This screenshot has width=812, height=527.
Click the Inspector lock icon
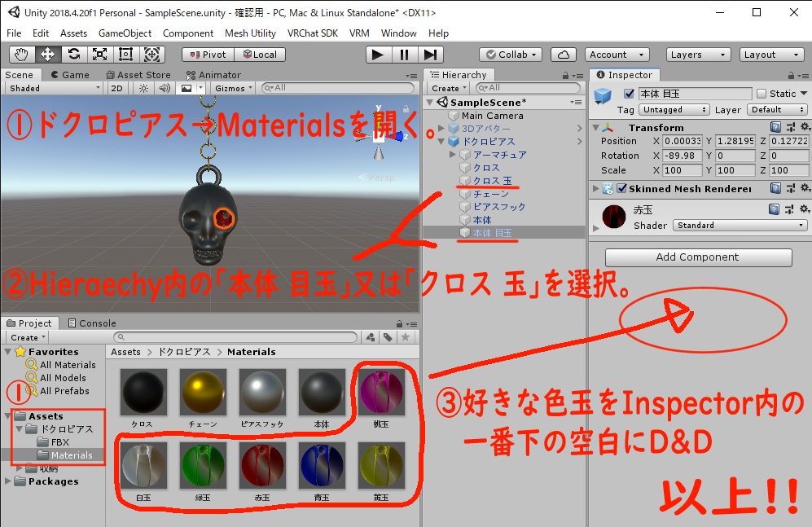(791, 74)
